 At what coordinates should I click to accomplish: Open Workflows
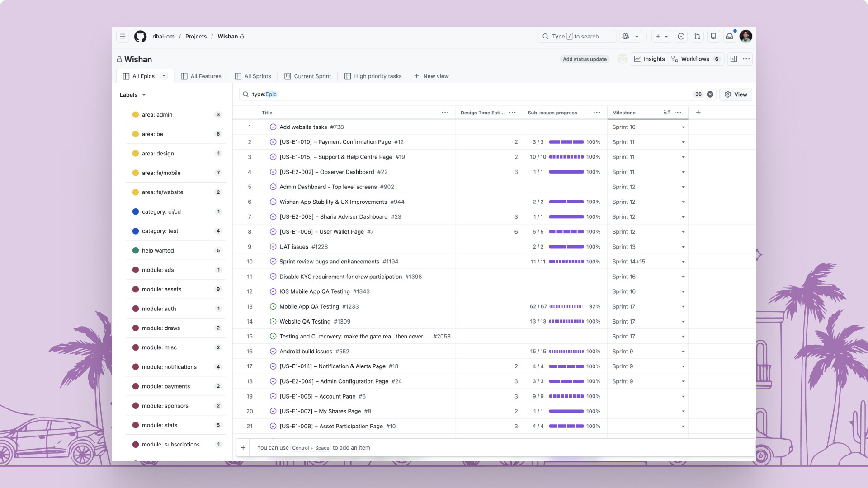(696, 59)
